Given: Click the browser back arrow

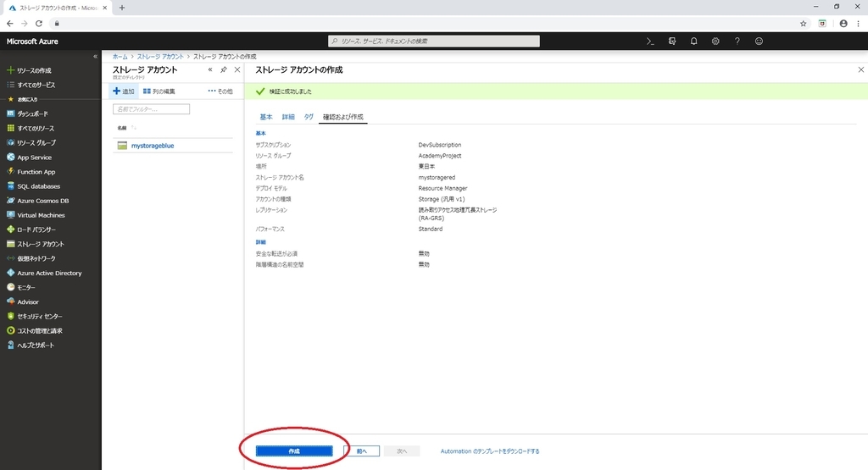Looking at the screenshot, I should point(10,23).
